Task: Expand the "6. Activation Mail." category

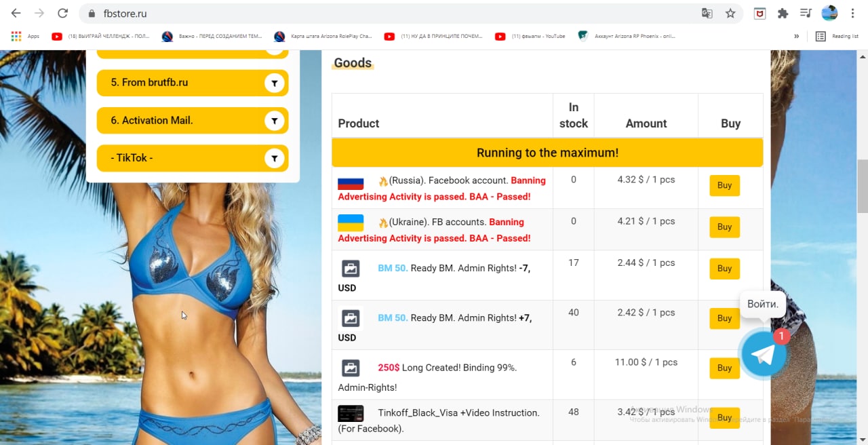Action: [193, 121]
